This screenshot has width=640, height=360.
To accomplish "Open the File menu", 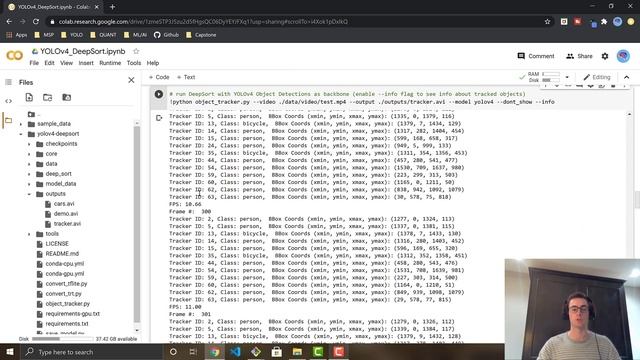I will (34, 63).
